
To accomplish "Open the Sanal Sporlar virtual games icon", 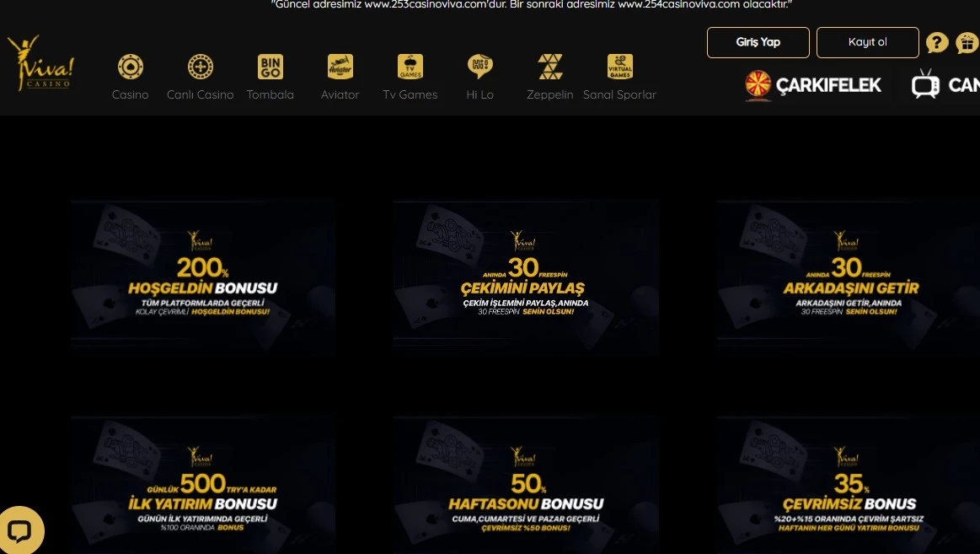I will pyautogui.click(x=620, y=67).
